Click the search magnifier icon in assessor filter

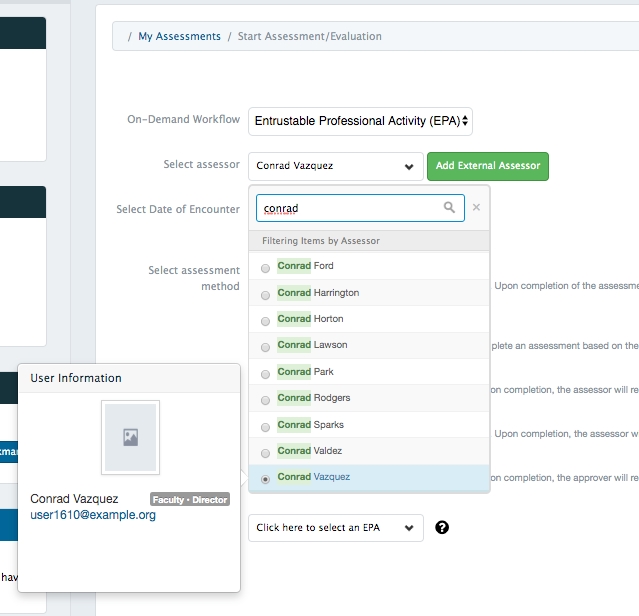(450, 208)
